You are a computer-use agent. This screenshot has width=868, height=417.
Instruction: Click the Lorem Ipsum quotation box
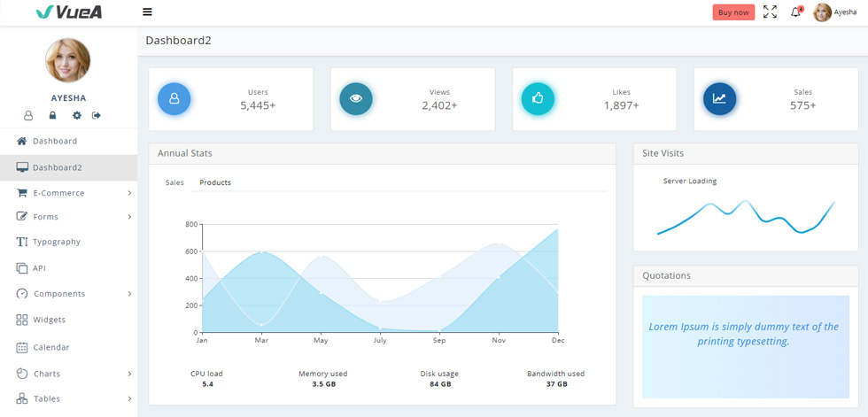point(746,347)
